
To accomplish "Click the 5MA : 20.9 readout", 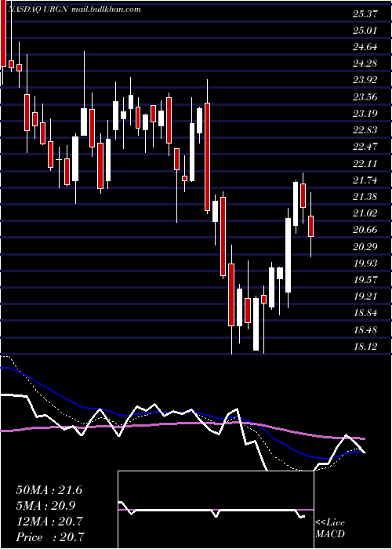I will tap(45, 506).
